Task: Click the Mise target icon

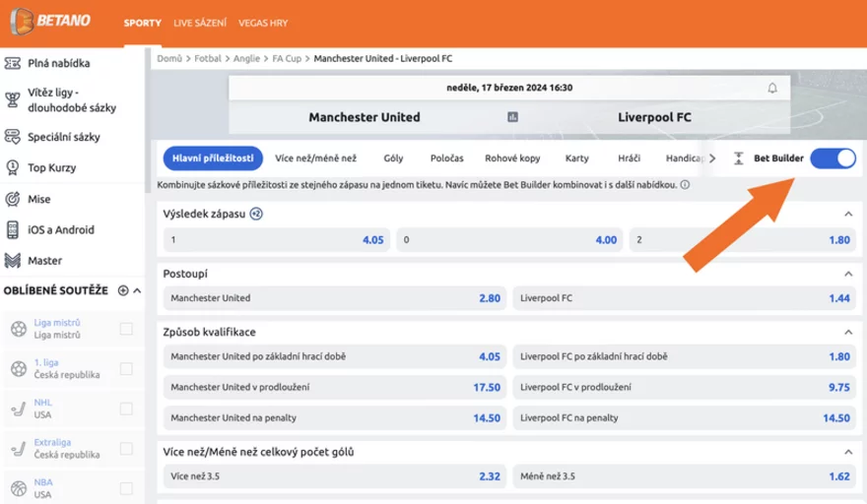Action: [13, 199]
